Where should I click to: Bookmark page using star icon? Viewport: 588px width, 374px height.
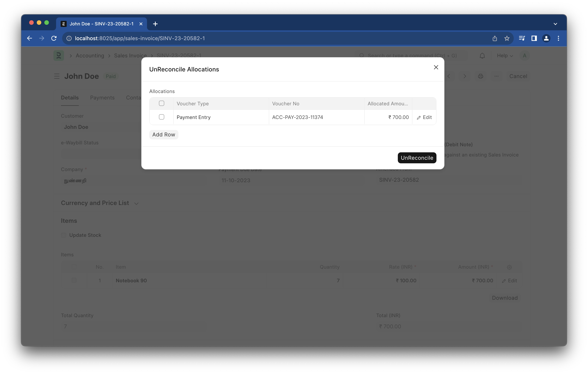click(x=507, y=38)
